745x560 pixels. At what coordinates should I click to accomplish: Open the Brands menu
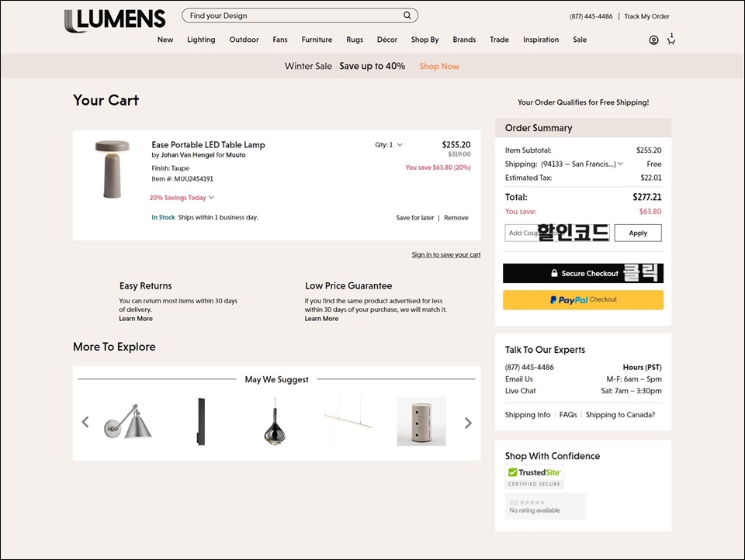click(464, 40)
